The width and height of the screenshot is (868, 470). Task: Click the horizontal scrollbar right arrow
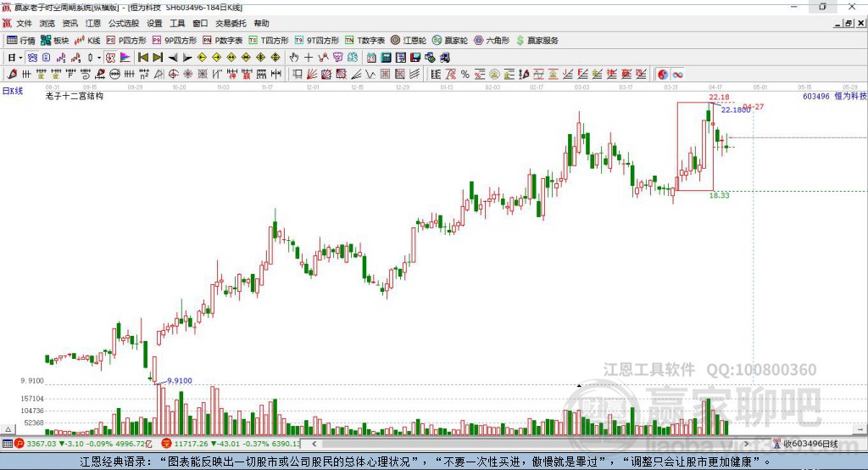(x=746, y=444)
